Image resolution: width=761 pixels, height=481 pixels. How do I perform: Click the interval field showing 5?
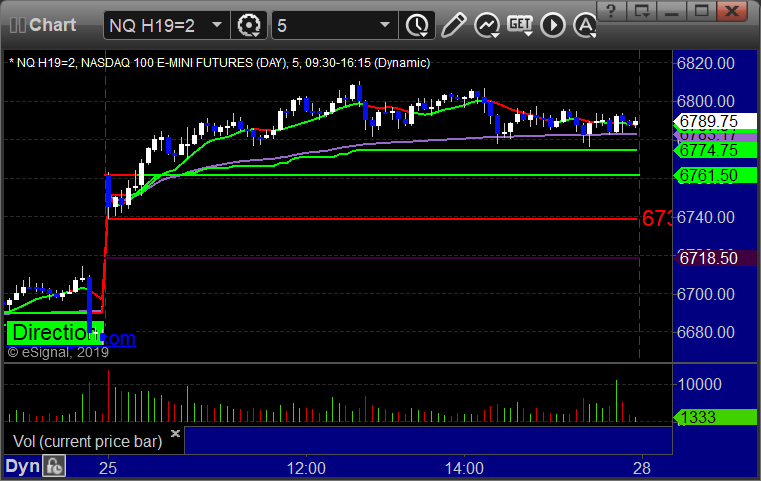point(335,25)
